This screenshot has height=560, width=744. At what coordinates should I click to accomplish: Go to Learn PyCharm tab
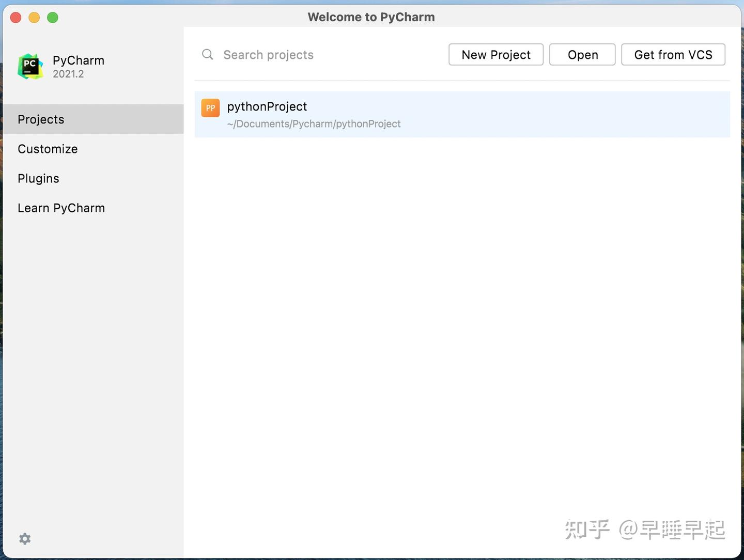pyautogui.click(x=93, y=208)
